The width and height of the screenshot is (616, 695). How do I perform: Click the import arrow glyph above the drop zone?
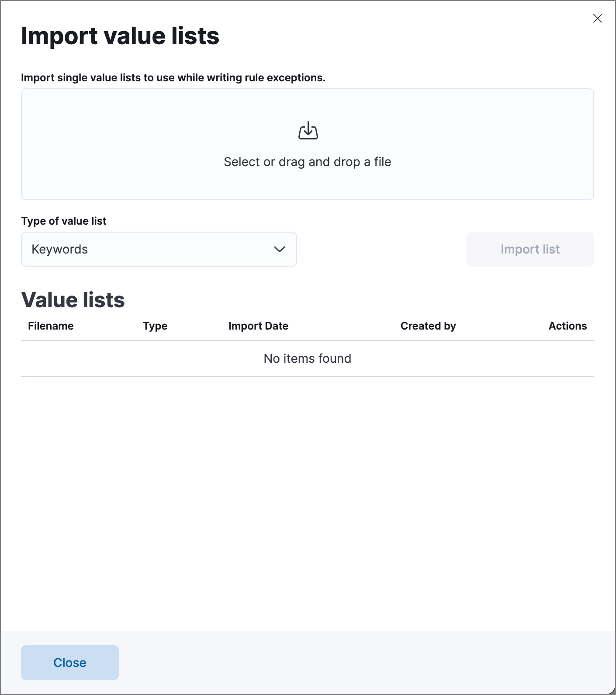[x=307, y=130]
